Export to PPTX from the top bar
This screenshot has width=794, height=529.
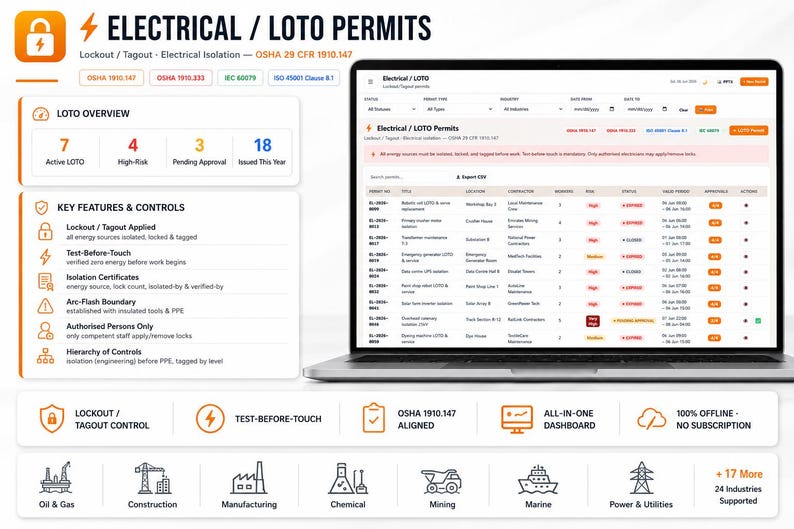(x=725, y=82)
